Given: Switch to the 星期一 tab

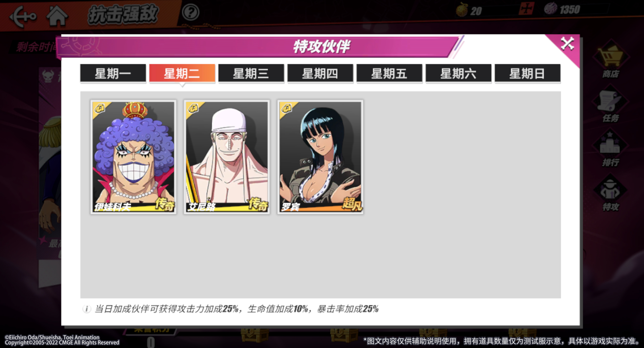Looking at the screenshot, I should 113,73.
